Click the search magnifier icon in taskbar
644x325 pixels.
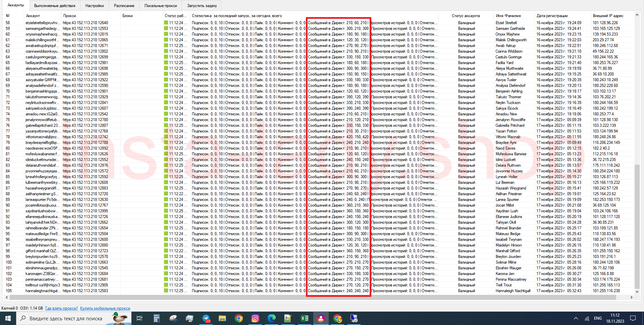[23, 318]
